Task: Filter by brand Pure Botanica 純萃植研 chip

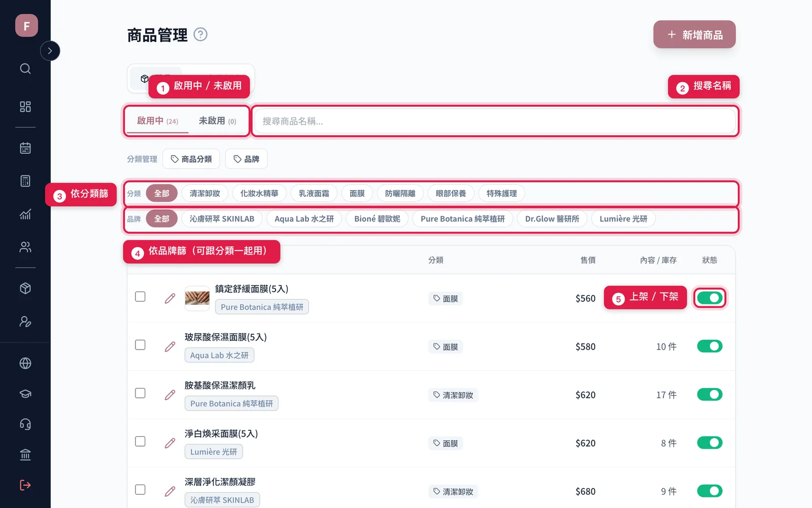Action: point(462,219)
